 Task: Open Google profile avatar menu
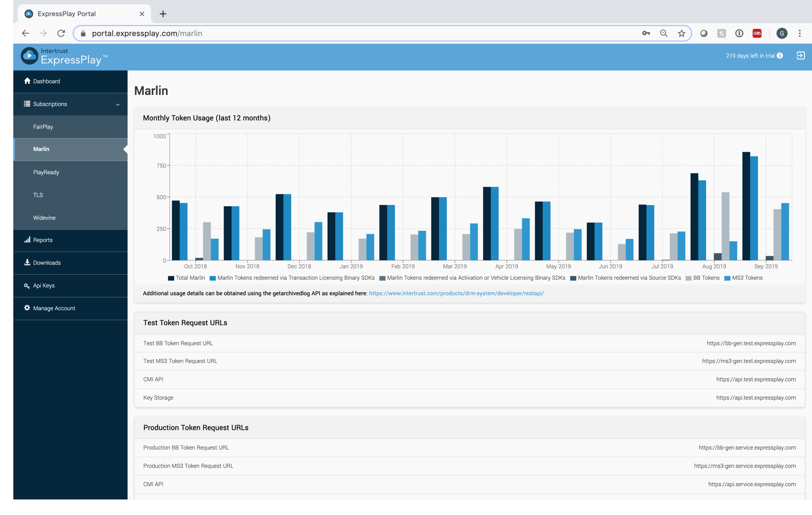(782, 33)
